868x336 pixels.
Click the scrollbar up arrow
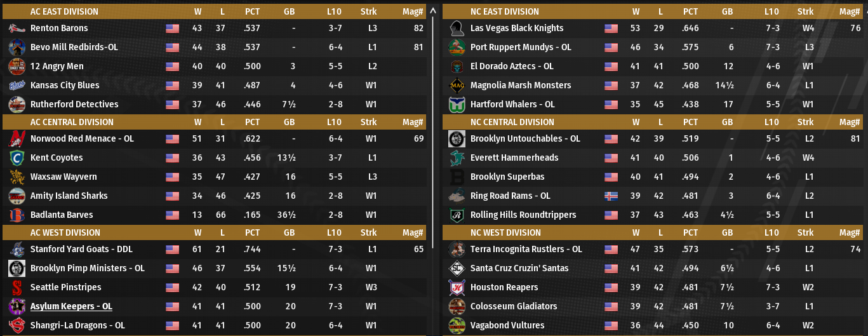(x=433, y=11)
